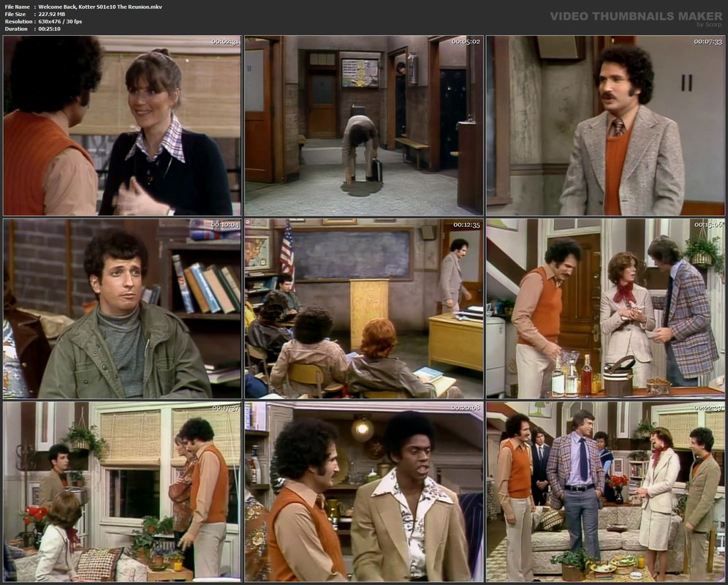Select the thumbnail stamped 00:07:33
This screenshot has width=728, height=585.
pos(605,126)
